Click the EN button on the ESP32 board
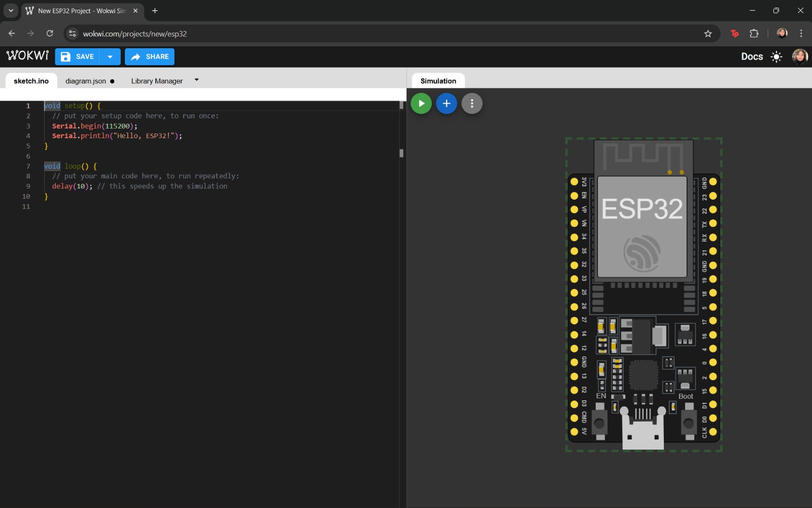 [600, 422]
